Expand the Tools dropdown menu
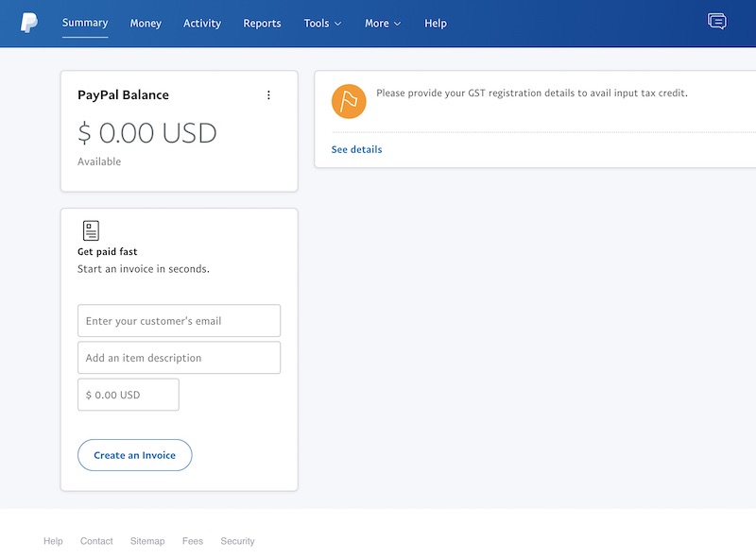This screenshot has width=756, height=558. (x=322, y=23)
